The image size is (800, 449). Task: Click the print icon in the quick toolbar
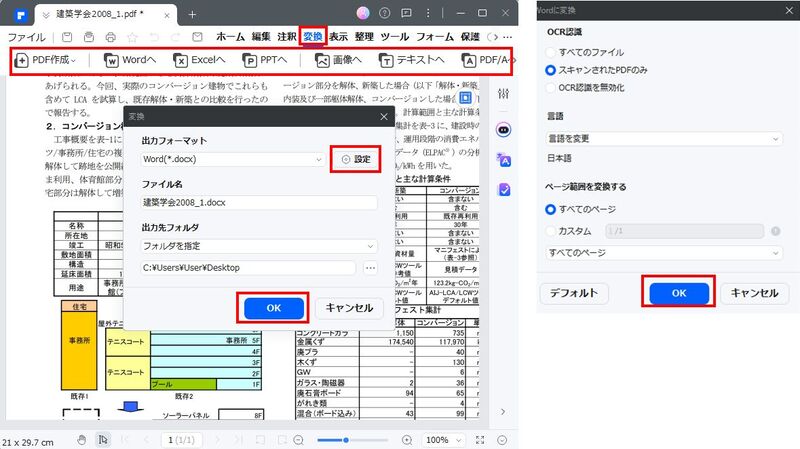tap(110, 37)
